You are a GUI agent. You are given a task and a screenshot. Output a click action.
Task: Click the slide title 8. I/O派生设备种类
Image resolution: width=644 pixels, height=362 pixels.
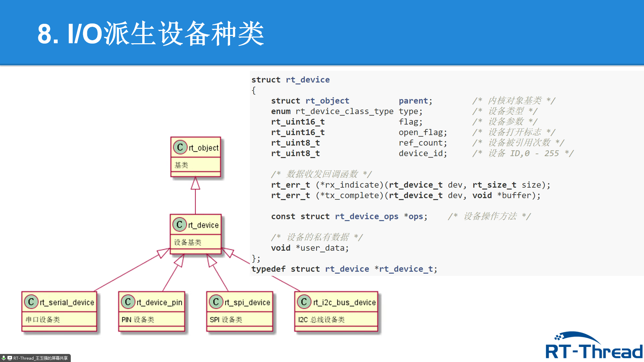[x=151, y=34]
